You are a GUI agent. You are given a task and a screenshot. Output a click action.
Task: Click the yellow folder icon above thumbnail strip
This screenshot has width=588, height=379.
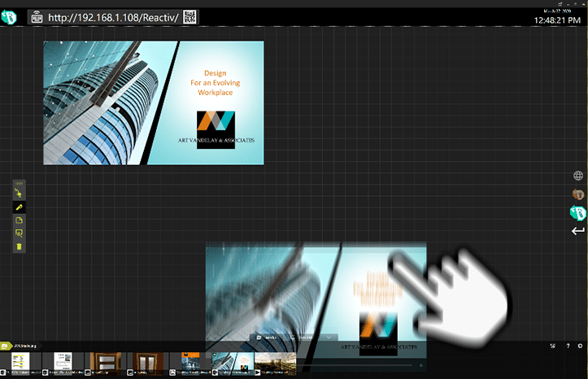pyautogui.click(x=6, y=346)
